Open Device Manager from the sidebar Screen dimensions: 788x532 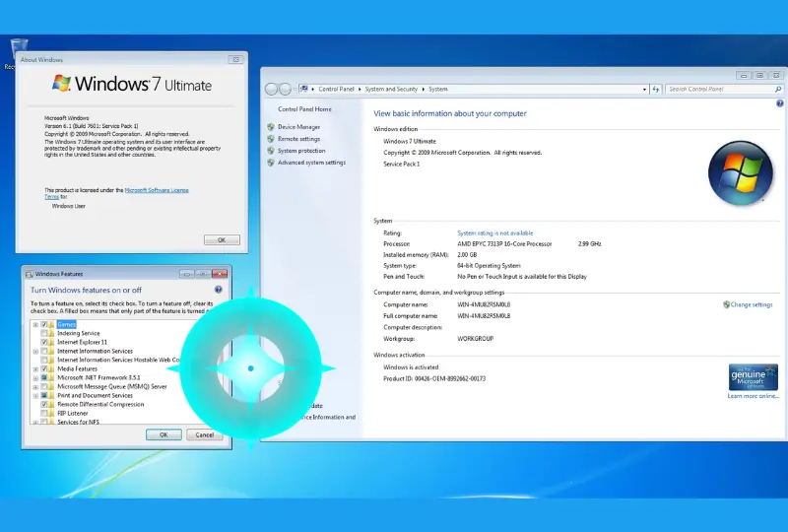[x=299, y=127]
